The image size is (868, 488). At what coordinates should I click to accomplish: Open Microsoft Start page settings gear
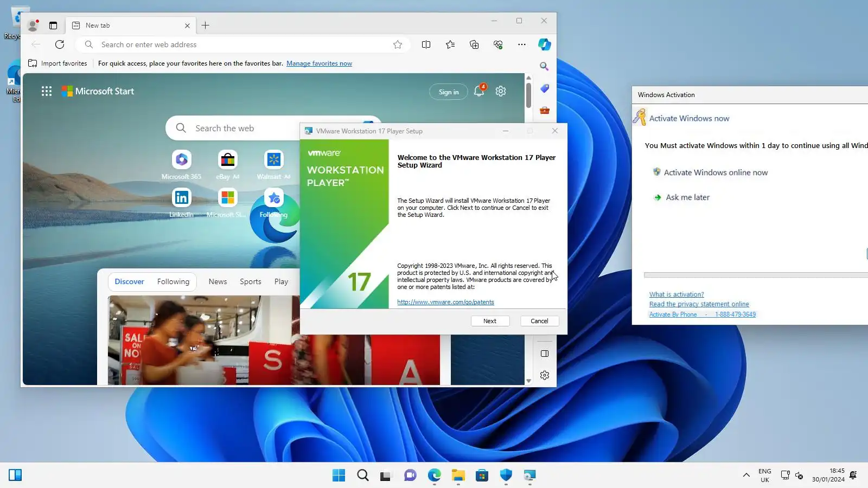point(501,91)
